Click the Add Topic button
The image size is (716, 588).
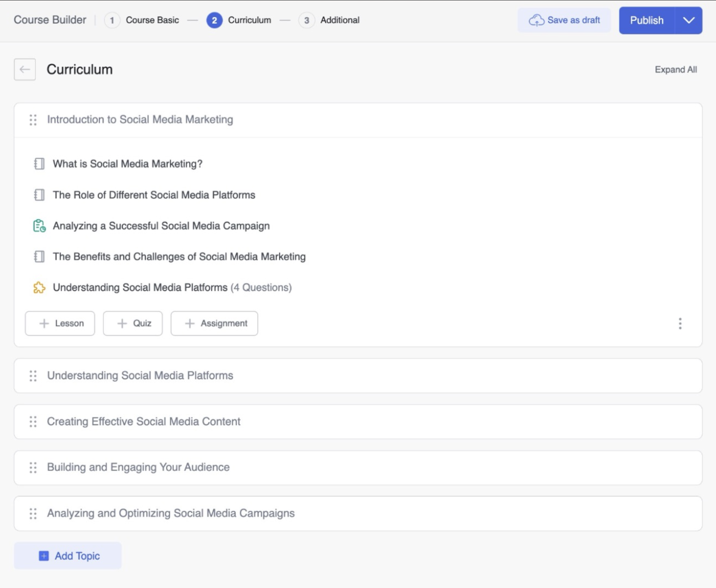click(68, 556)
